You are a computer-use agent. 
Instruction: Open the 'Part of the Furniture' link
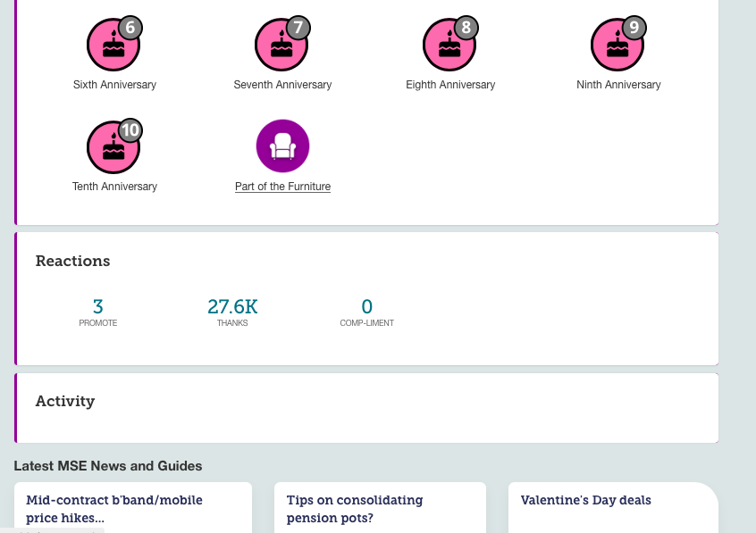pyautogui.click(x=282, y=187)
